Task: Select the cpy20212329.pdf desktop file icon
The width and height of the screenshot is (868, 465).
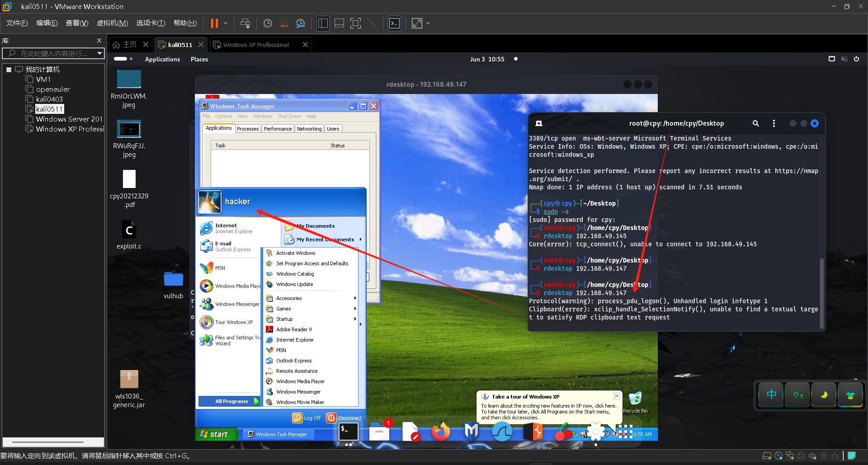Action: [129, 189]
